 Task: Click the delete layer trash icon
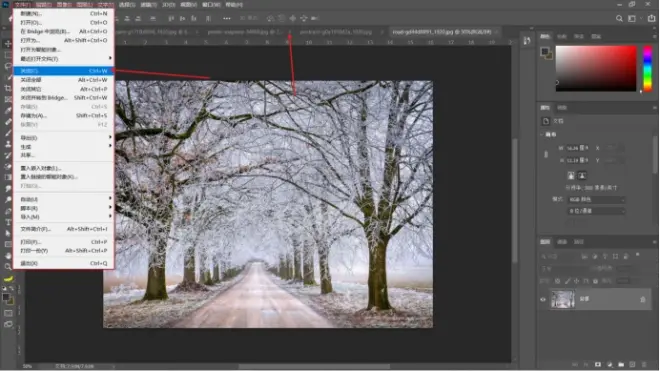pos(644,364)
